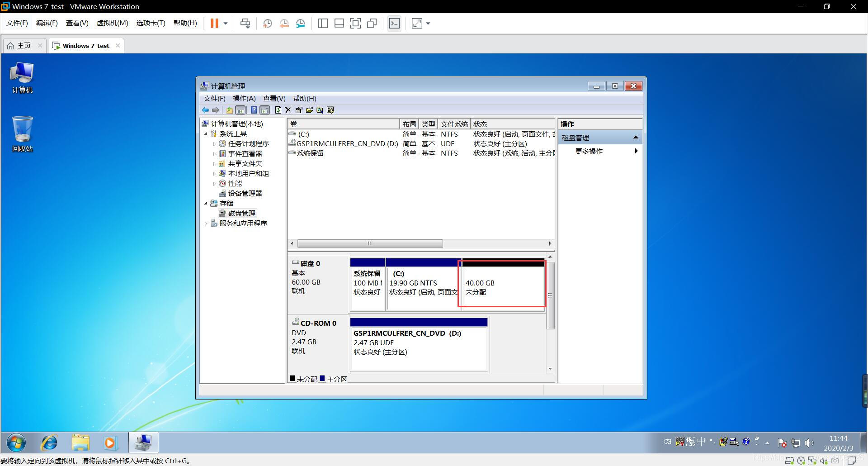
Task: Click the orange VMware pause button
Action: pyautogui.click(x=214, y=23)
